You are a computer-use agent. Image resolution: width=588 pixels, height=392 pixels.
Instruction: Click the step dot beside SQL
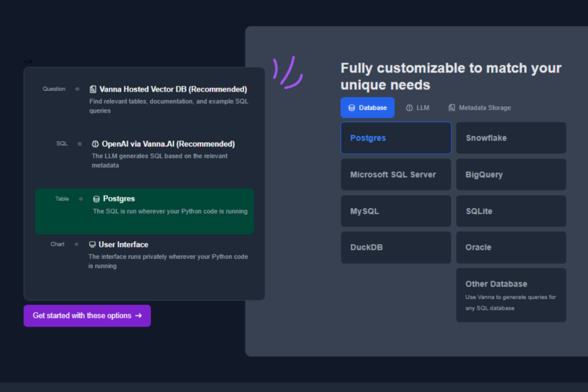click(x=79, y=144)
